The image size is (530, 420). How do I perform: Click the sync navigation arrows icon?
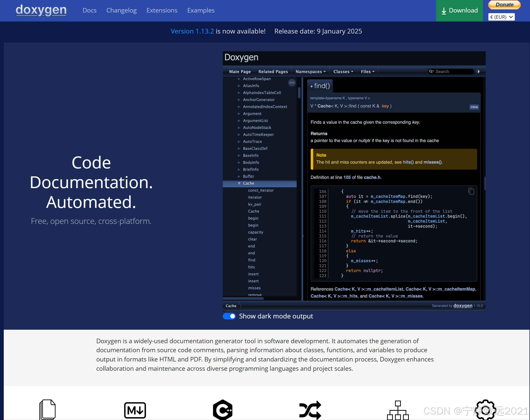click(x=292, y=83)
